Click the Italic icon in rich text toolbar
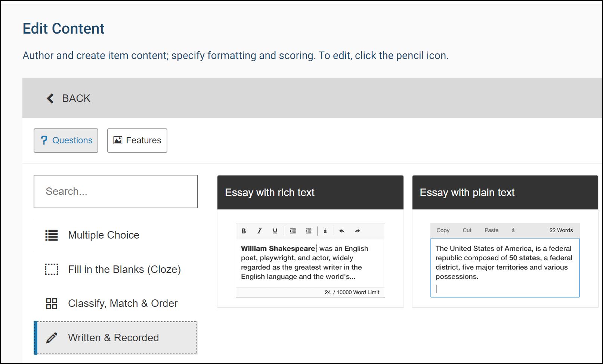This screenshot has width=603, height=364. 259,231
